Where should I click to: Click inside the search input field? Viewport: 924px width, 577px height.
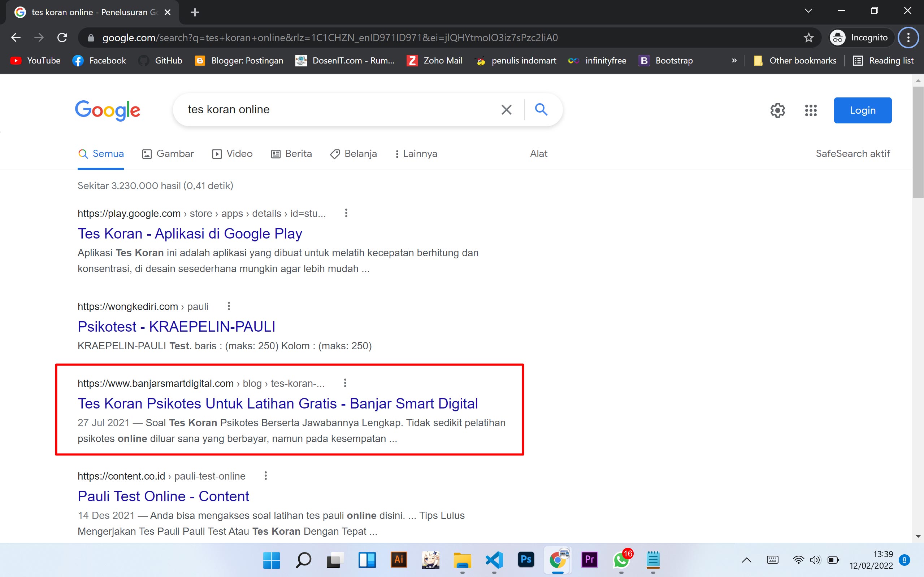336,110
